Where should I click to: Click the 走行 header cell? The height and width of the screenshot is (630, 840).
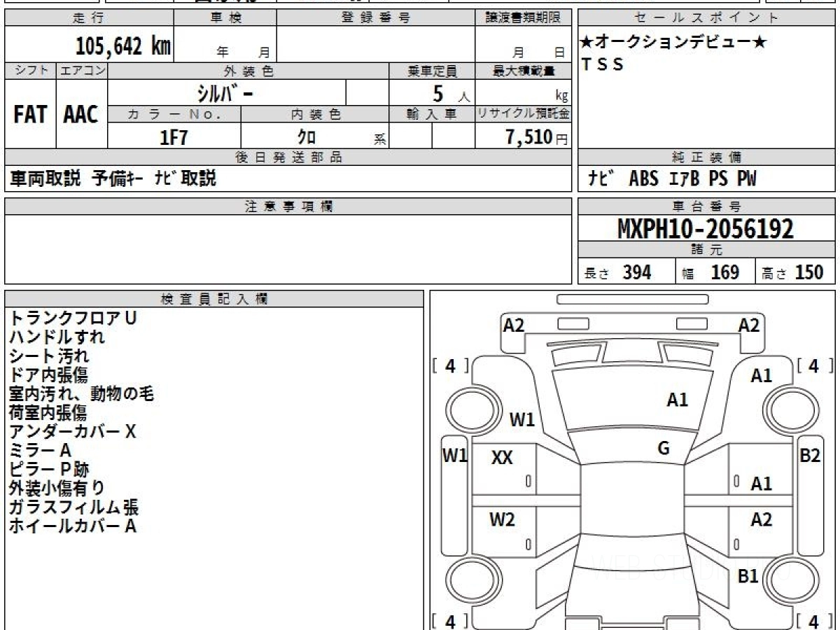pyautogui.click(x=88, y=18)
